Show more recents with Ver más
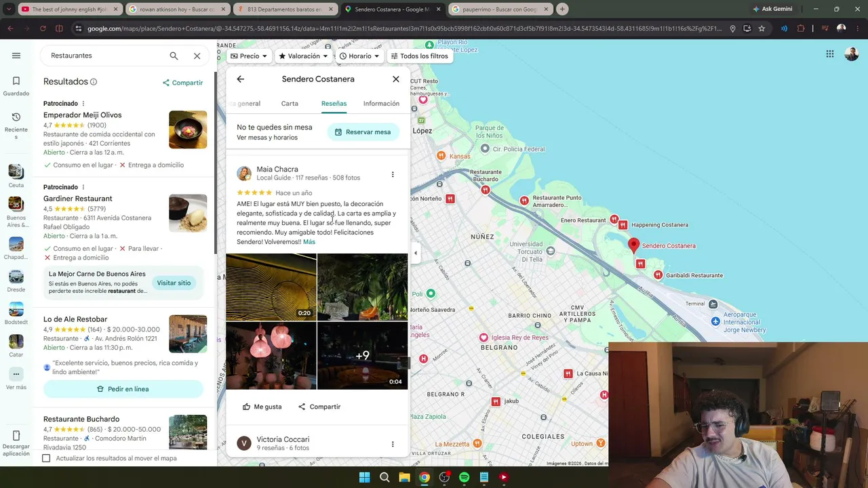The height and width of the screenshot is (488, 868). coord(16,379)
